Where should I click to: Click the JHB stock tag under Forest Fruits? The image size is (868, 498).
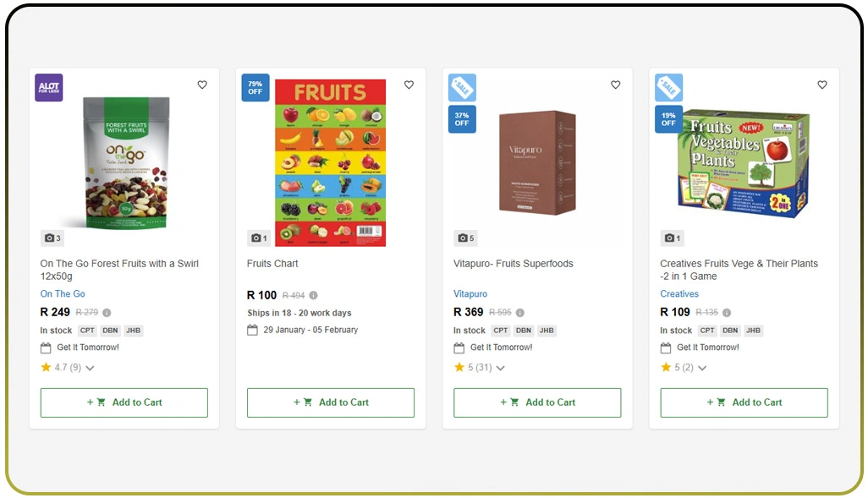[133, 330]
